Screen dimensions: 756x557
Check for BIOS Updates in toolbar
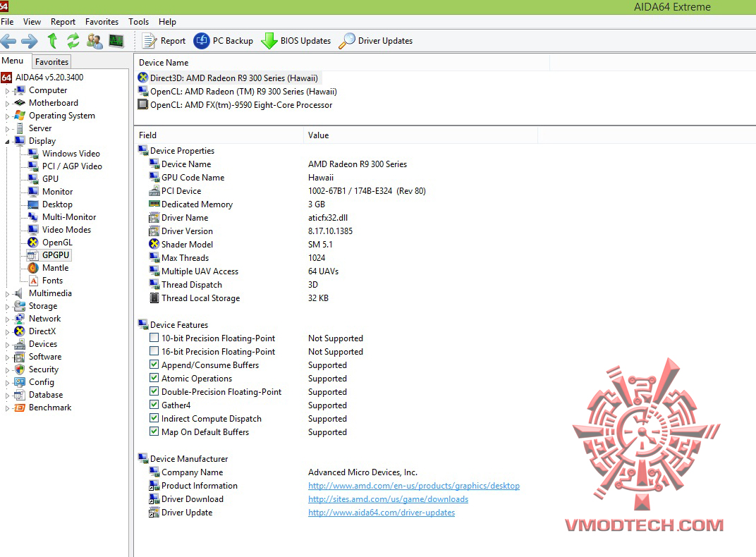tap(296, 41)
